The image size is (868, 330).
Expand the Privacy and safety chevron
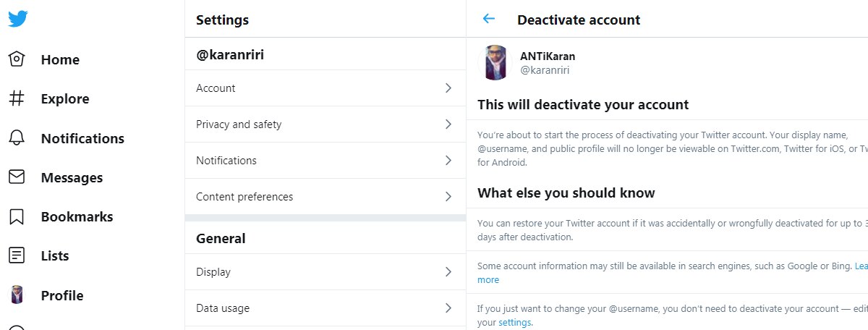pos(448,124)
